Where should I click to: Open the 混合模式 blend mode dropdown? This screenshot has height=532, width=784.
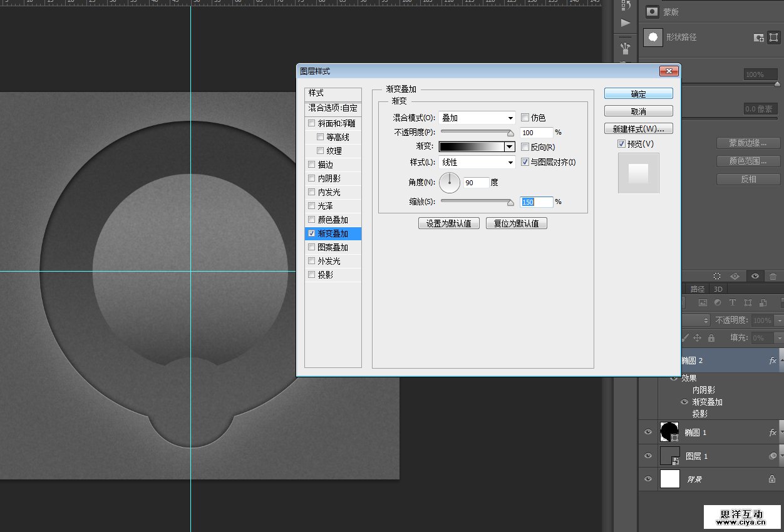[477, 118]
